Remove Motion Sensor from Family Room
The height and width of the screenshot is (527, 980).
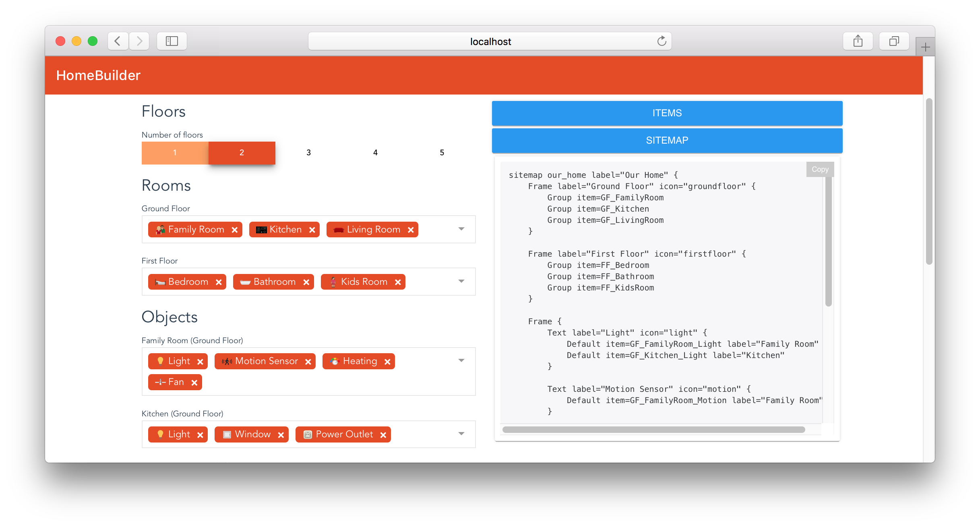pyautogui.click(x=308, y=362)
